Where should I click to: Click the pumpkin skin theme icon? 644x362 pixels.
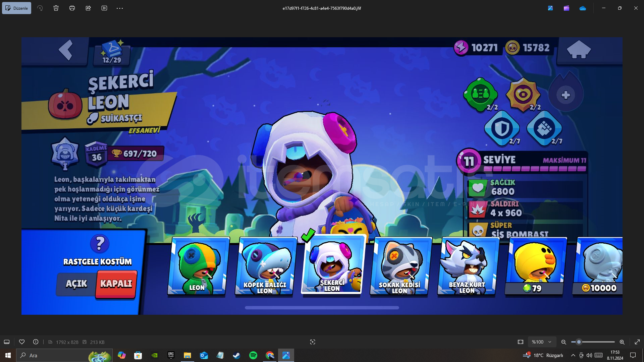tap(65, 104)
